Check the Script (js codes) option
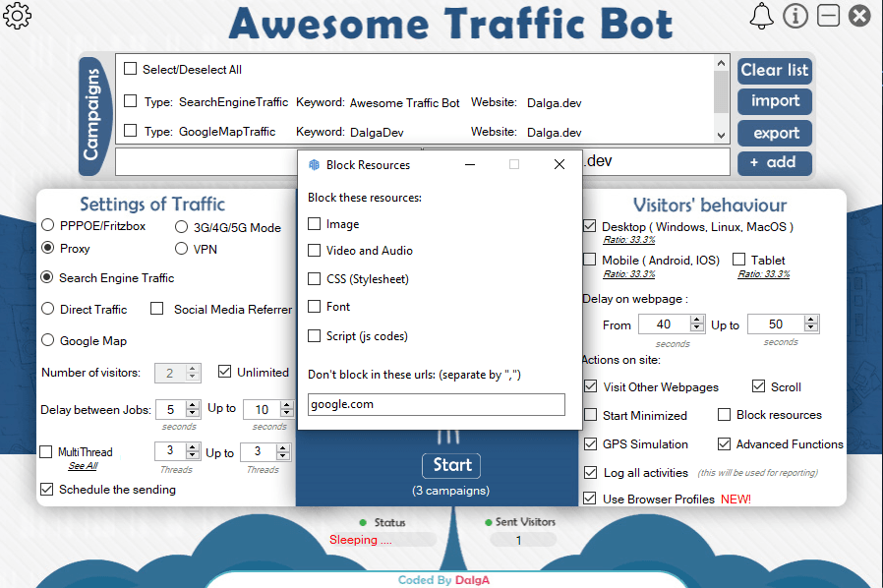 (315, 335)
